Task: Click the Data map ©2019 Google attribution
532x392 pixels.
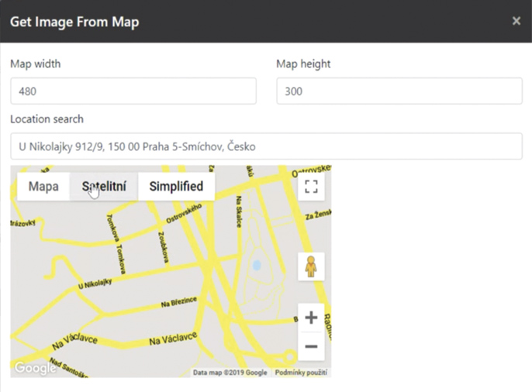Action: click(x=230, y=373)
